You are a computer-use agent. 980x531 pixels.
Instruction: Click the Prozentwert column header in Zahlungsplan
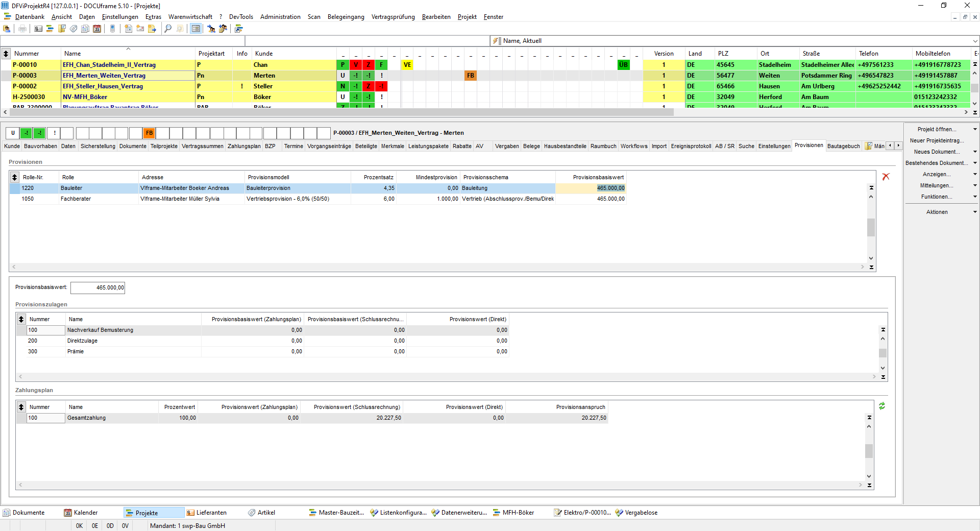pyautogui.click(x=178, y=407)
